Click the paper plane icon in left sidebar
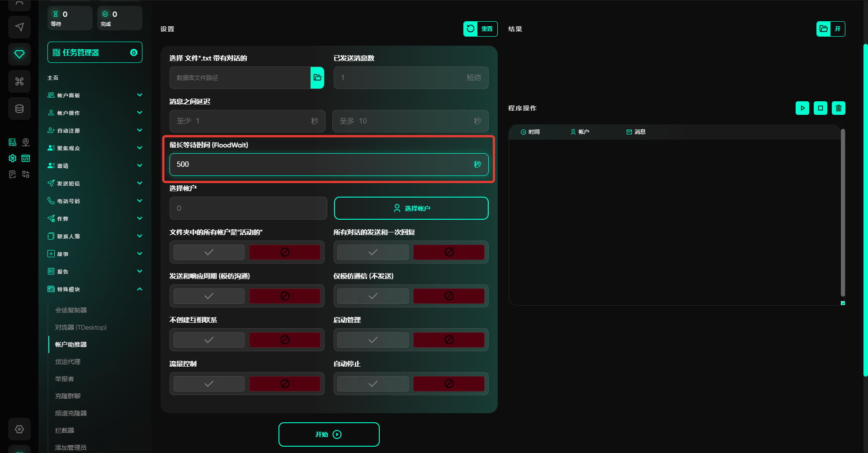This screenshot has height=453, width=868. pyautogui.click(x=19, y=27)
